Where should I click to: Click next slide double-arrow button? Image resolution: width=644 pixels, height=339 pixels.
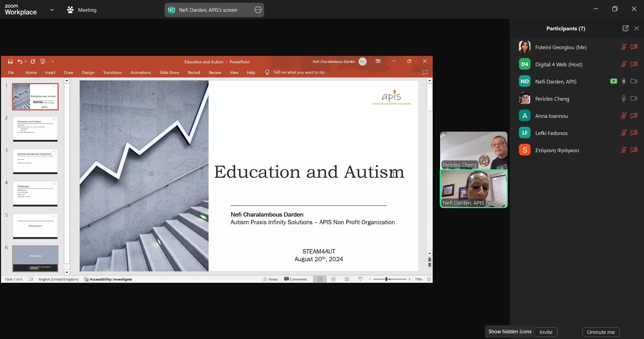click(430, 265)
